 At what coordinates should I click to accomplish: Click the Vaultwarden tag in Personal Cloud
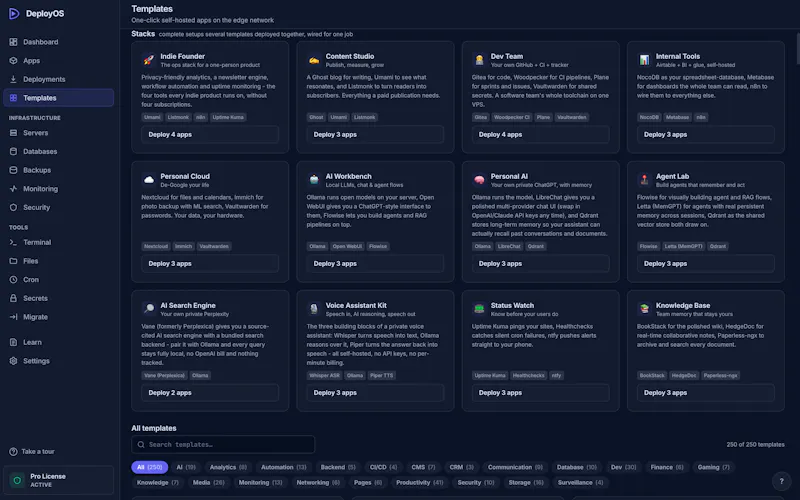214,246
